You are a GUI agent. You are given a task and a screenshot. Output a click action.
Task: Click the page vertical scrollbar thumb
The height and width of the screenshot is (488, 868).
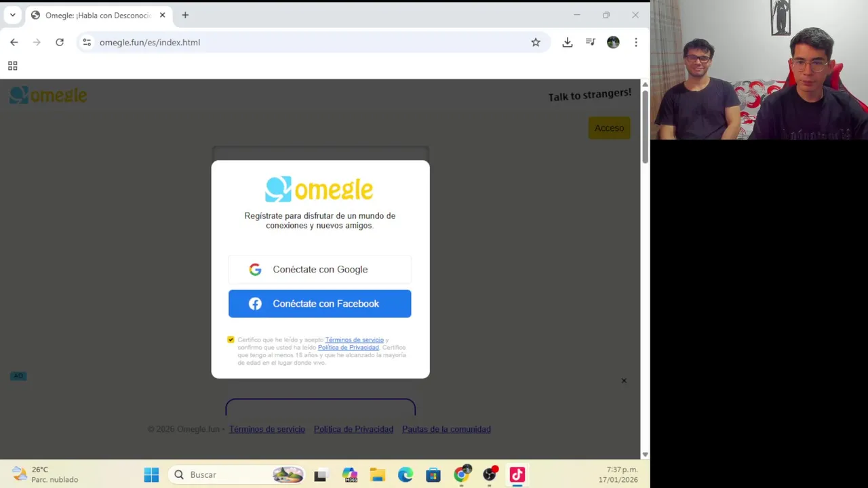click(x=645, y=125)
